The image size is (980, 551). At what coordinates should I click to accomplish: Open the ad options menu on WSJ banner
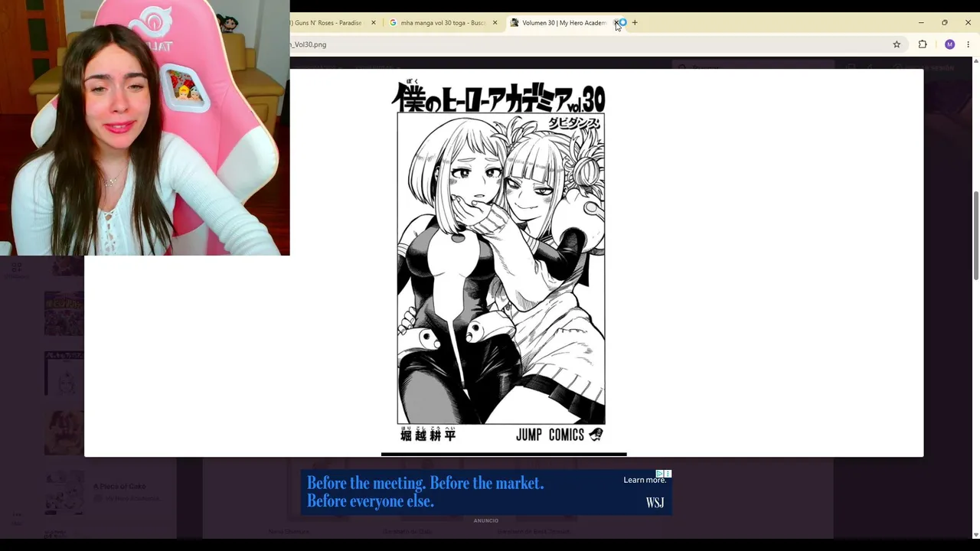[x=668, y=474]
